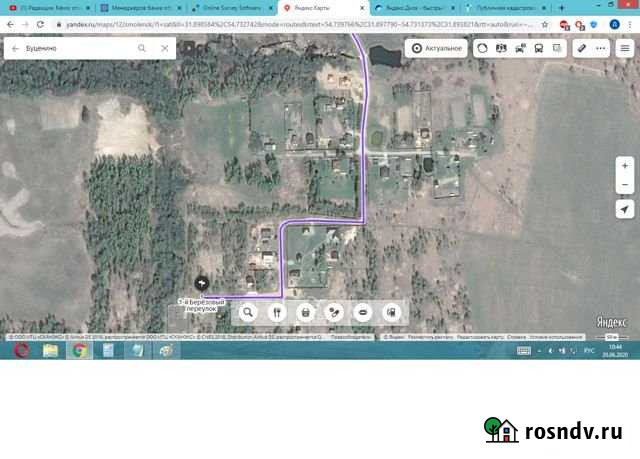
Task: Click the my location arrow icon
Action: tap(624, 209)
